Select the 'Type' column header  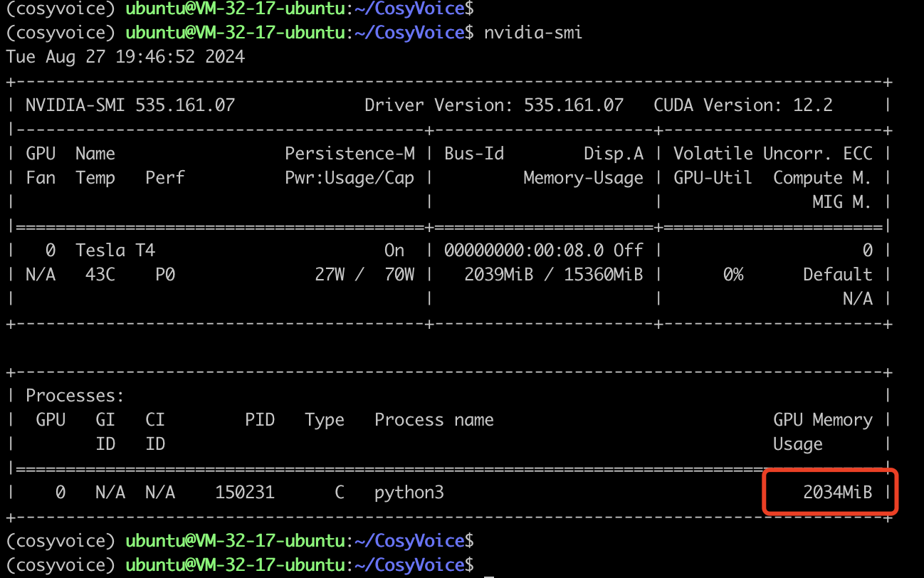click(x=324, y=420)
